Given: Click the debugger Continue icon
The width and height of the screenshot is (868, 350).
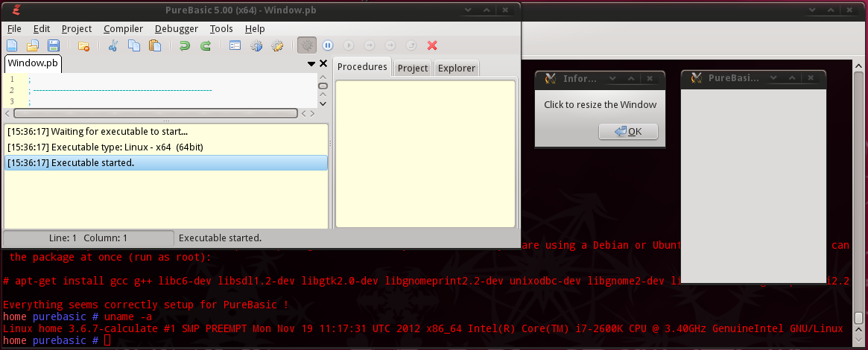Looking at the screenshot, I should pos(349,45).
